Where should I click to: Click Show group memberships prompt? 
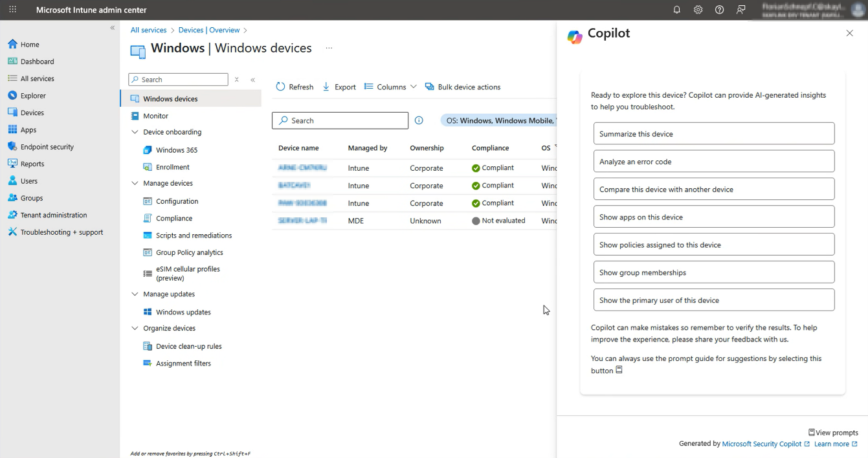[714, 272]
